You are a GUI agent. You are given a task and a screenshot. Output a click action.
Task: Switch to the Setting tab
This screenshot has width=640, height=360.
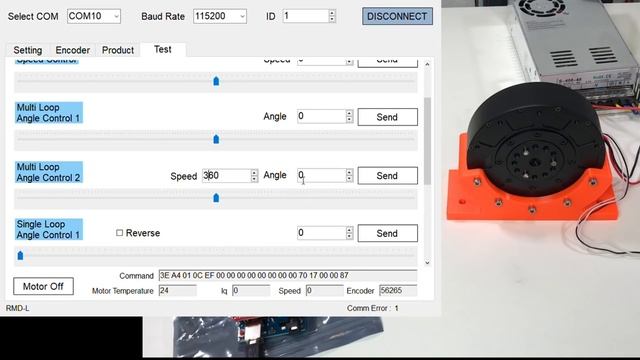tap(28, 50)
